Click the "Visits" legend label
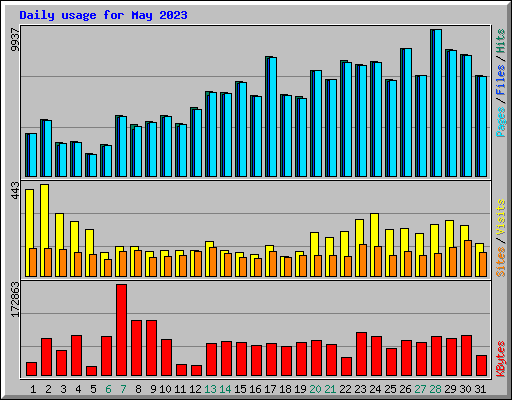This screenshot has width=512, height=400. click(501, 218)
